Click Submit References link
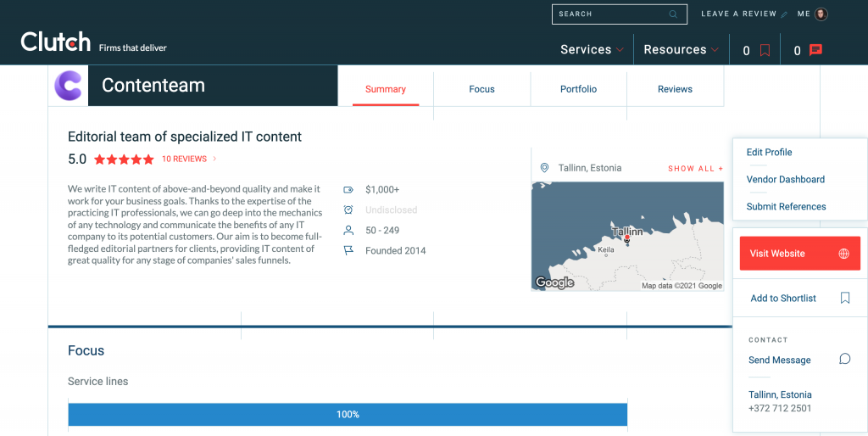The image size is (868, 436). tap(786, 207)
